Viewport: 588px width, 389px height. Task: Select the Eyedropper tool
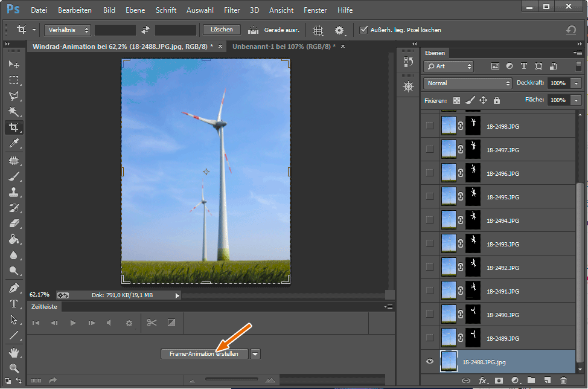(x=14, y=143)
